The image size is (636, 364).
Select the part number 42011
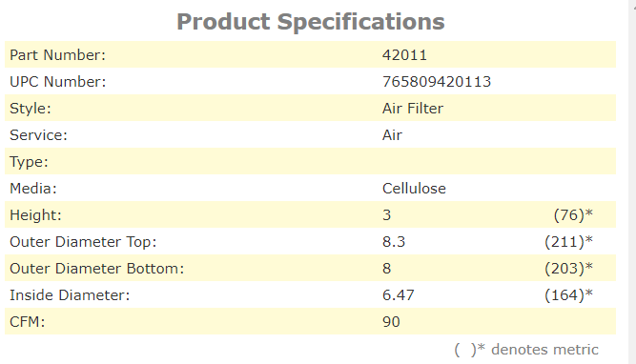click(404, 55)
